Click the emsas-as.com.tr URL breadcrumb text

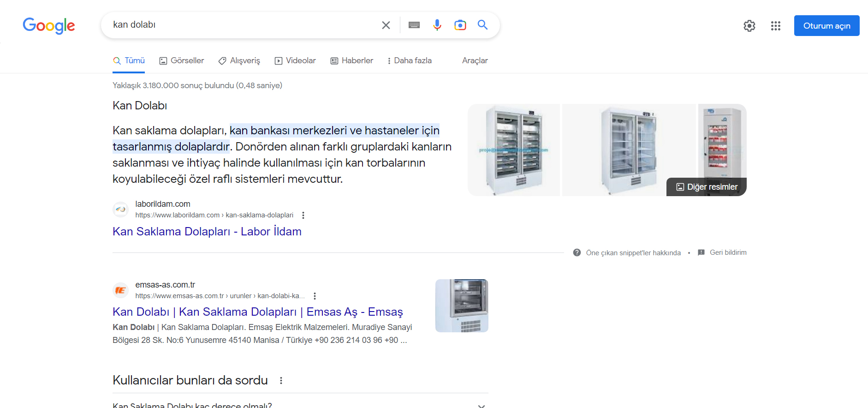point(220,296)
